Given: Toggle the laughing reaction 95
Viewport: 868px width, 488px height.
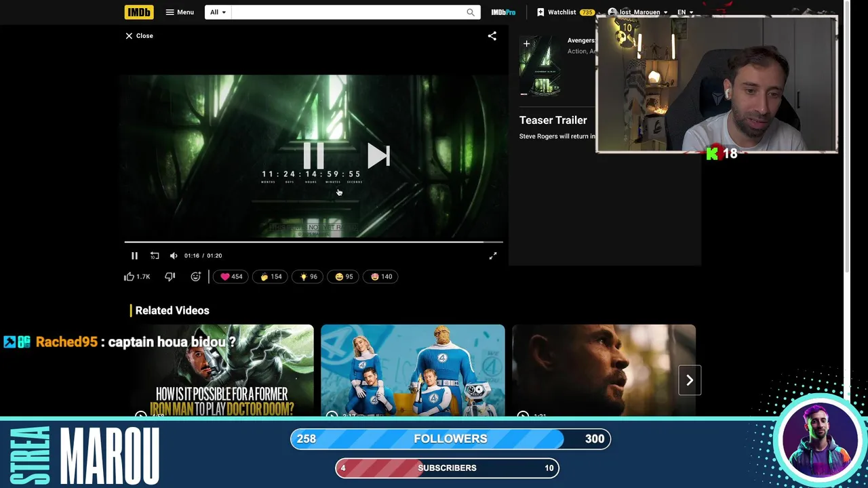Looking at the screenshot, I should click(344, 277).
